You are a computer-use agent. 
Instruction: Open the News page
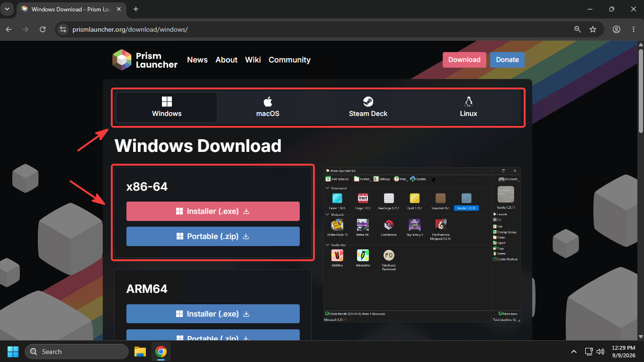pyautogui.click(x=197, y=60)
